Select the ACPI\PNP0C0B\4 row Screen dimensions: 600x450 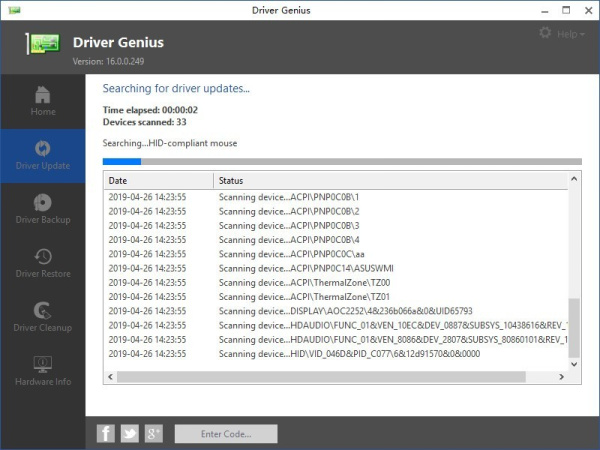click(x=336, y=240)
